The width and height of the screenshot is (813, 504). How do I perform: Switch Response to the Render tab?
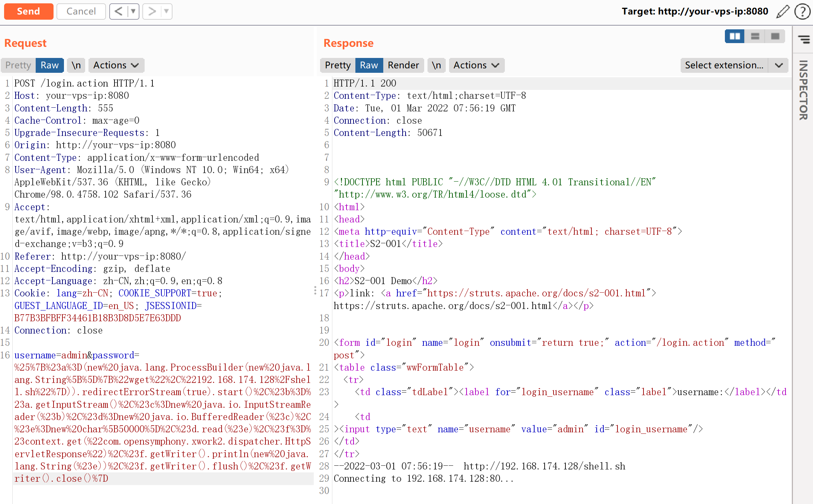click(x=403, y=65)
